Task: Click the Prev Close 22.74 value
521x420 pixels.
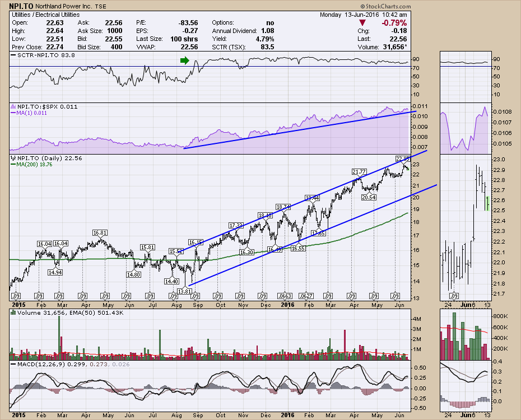Action: (55, 47)
